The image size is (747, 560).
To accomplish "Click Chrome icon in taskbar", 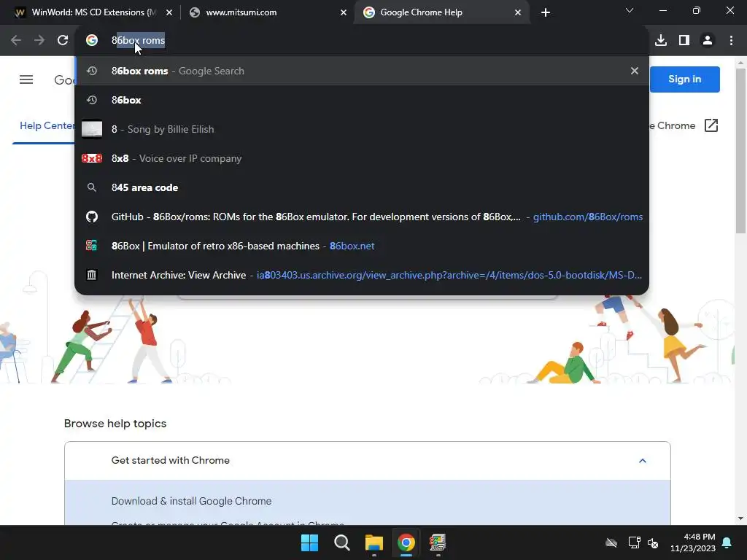I will [x=406, y=542].
